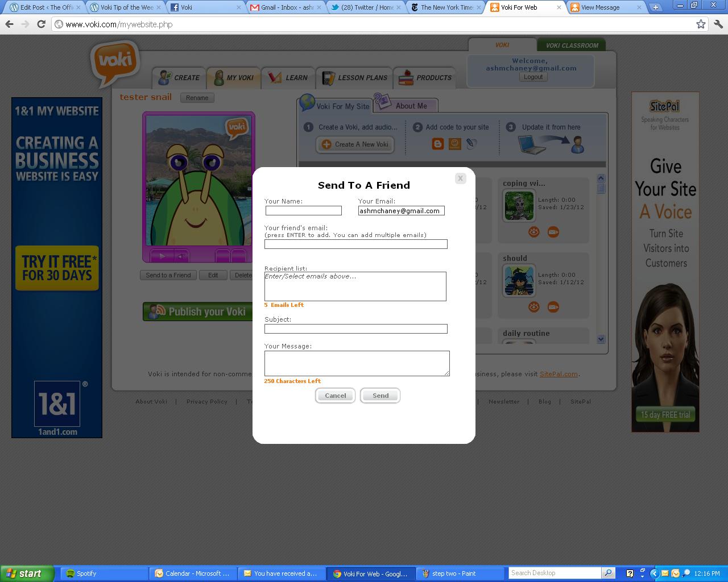Play the tester snail Voki
Image resolution: width=728 pixels, height=582 pixels.
(x=162, y=256)
